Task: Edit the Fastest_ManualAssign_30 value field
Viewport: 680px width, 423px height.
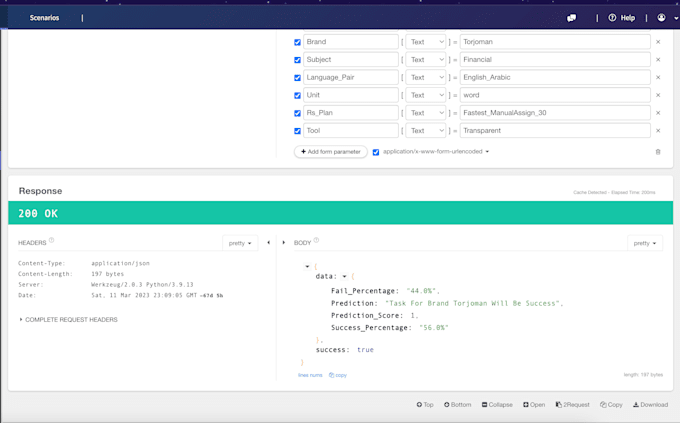Action: pos(555,113)
